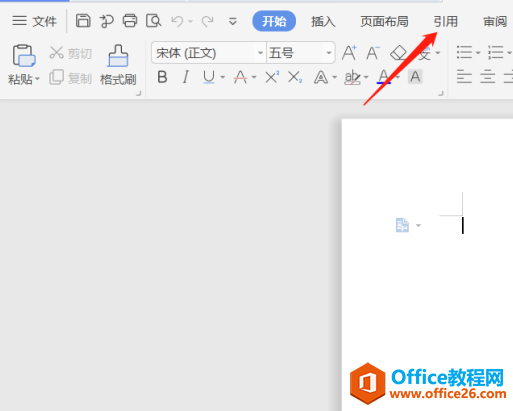513x411 pixels.
Task: Expand the 粘贴 options dropdown
Action: click(x=37, y=79)
